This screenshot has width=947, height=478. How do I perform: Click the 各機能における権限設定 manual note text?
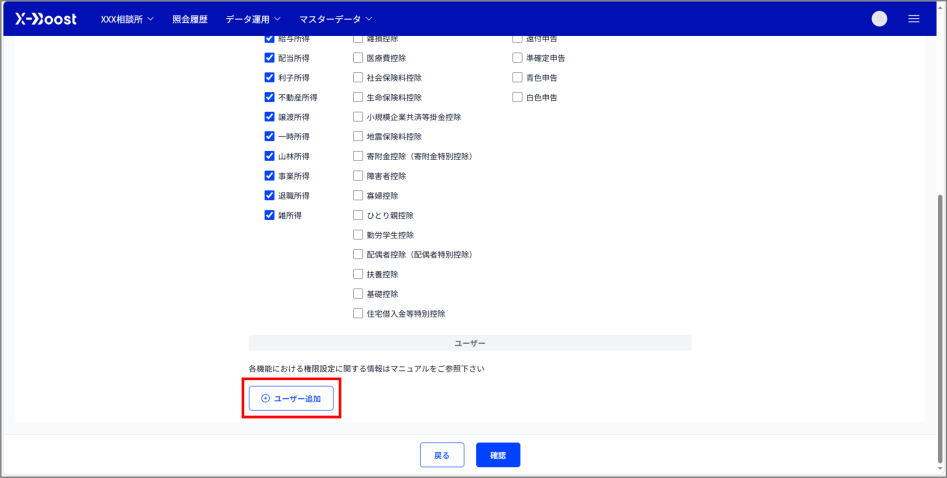(x=367, y=368)
